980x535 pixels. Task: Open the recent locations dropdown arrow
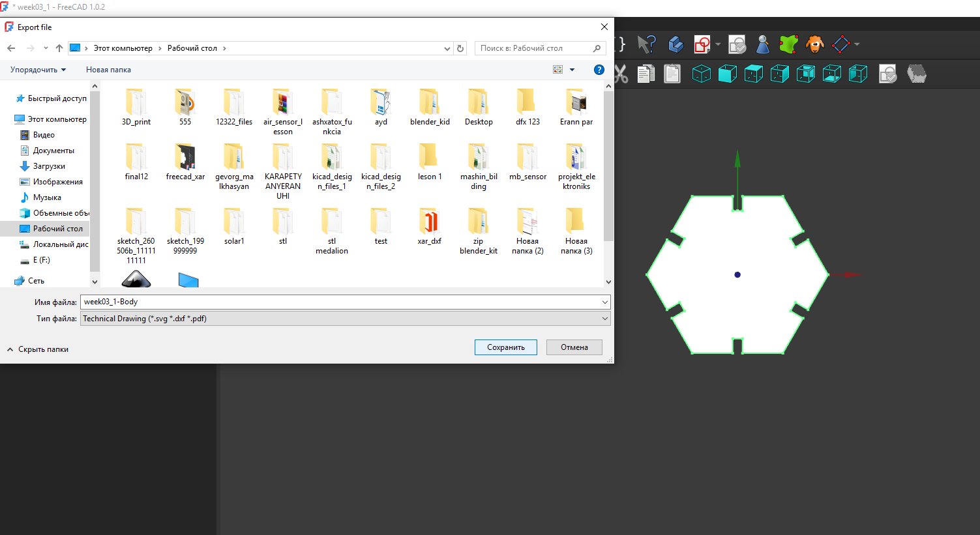pos(46,48)
